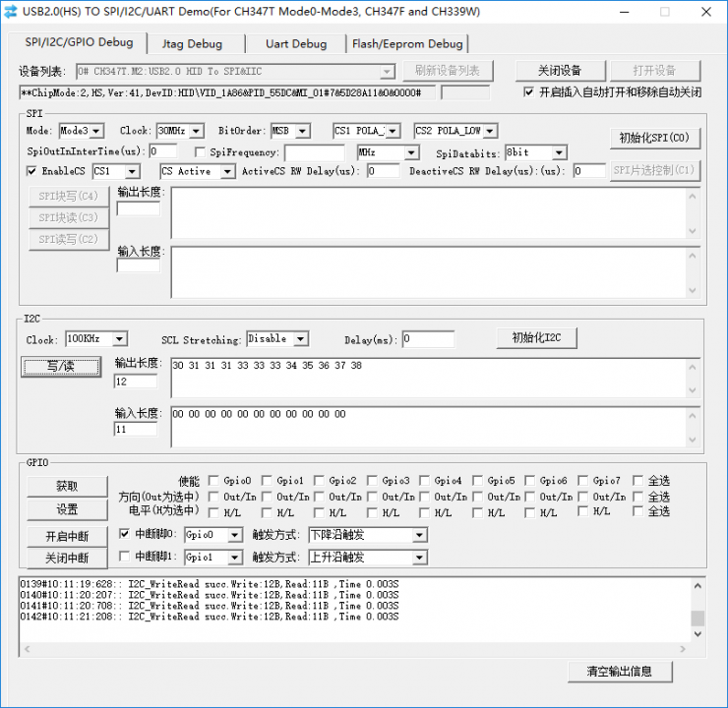The width and height of the screenshot is (728, 708).
Task: Open 中断脚1 Gpio1 dropdown
Action: pyautogui.click(x=213, y=558)
